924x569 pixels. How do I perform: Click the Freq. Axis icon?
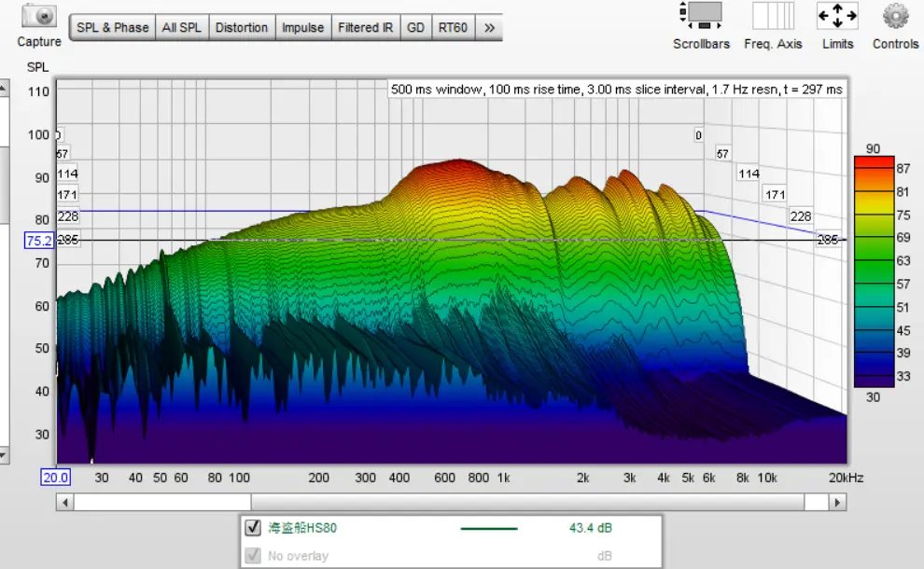click(x=773, y=16)
